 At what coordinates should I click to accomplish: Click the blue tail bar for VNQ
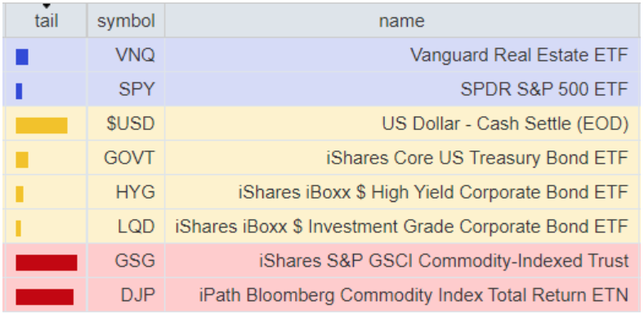(x=22, y=56)
